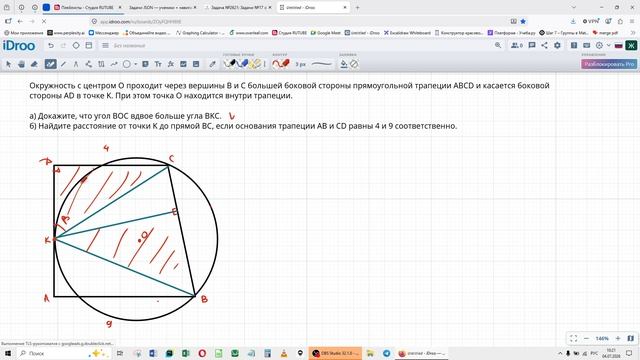Open Telegram from the taskbar
This screenshot has height=360, width=640.
pyautogui.click(x=387, y=353)
